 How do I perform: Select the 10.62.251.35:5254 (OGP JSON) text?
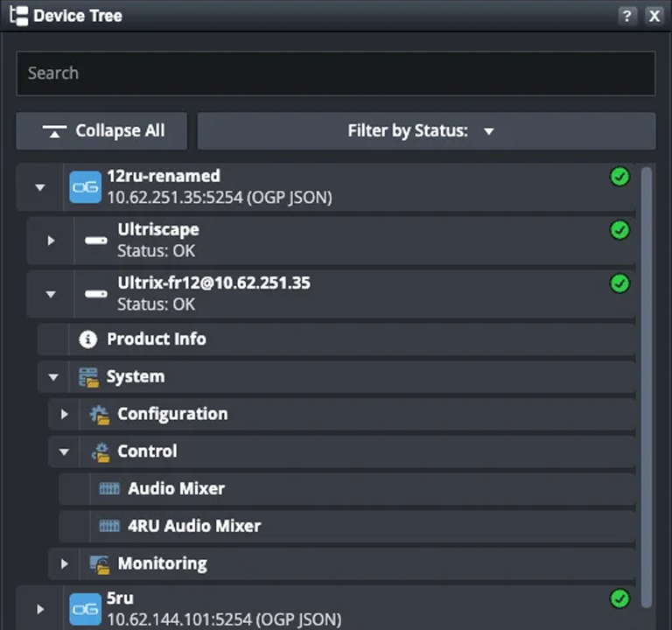pyautogui.click(x=220, y=198)
